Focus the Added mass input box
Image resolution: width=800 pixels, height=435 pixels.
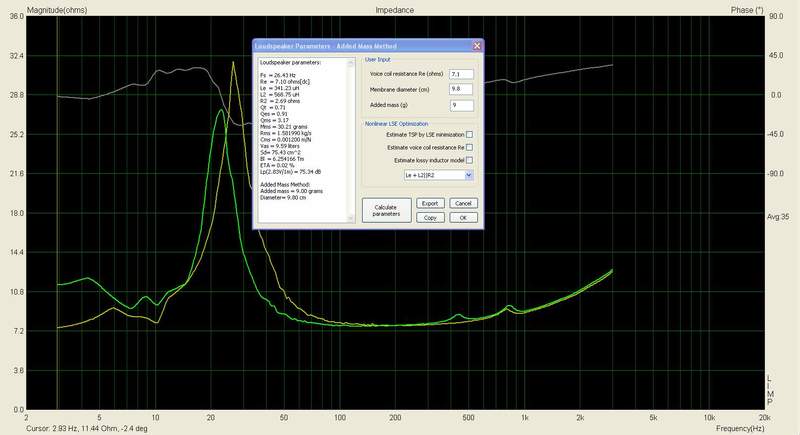(x=461, y=105)
